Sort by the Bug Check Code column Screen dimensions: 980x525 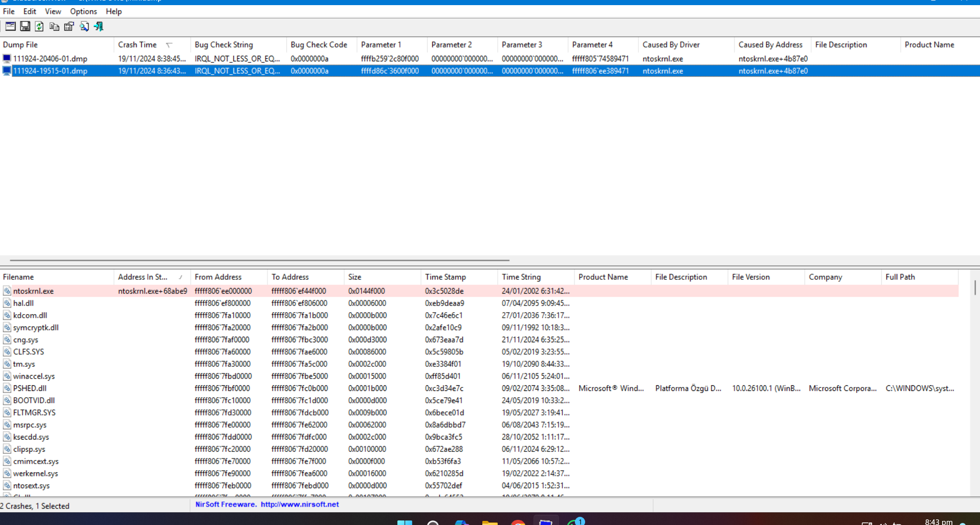(x=322, y=45)
